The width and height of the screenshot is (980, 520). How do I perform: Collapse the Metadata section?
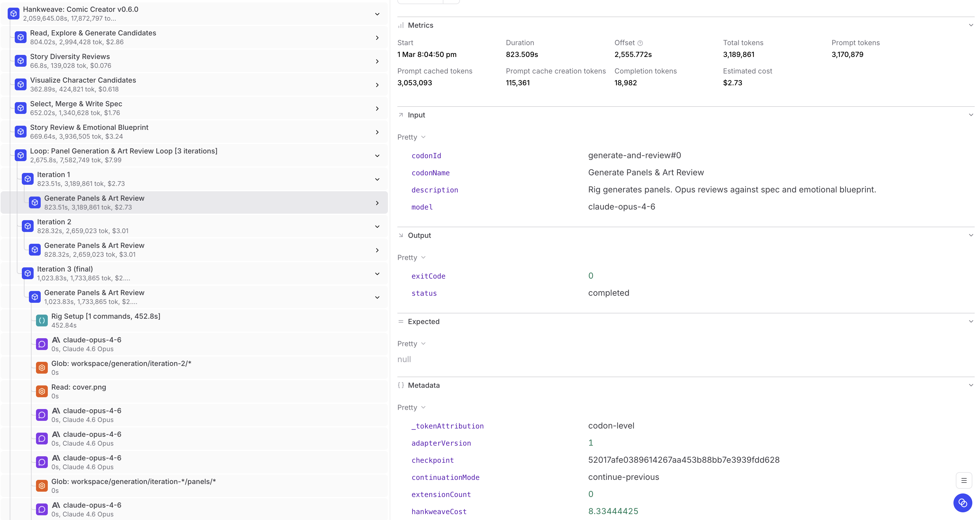[x=971, y=385]
